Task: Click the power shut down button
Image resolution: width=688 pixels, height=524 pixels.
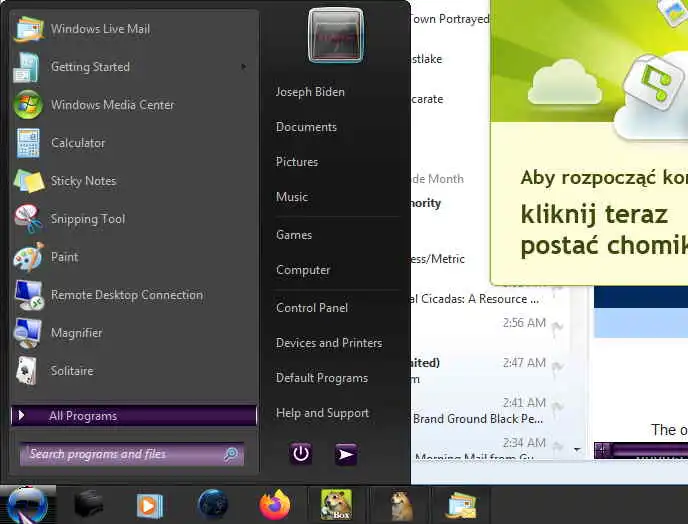Action: [301, 453]
